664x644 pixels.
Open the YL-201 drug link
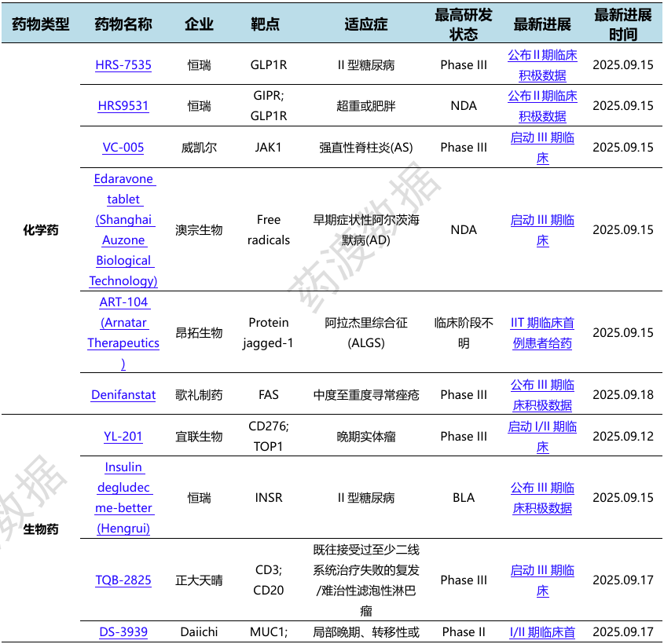(x=123, y=436)
